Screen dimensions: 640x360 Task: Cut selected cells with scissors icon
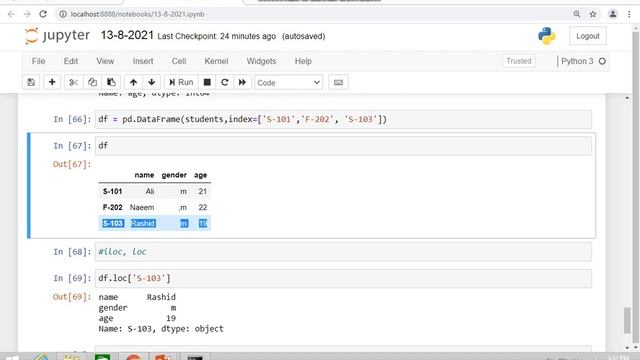73,82
